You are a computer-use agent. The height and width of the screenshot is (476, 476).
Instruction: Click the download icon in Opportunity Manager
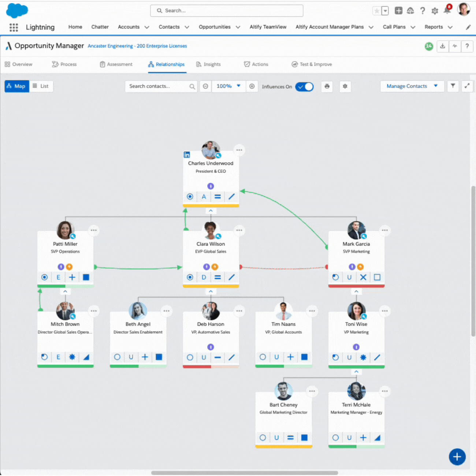click(x=442, y=46)
